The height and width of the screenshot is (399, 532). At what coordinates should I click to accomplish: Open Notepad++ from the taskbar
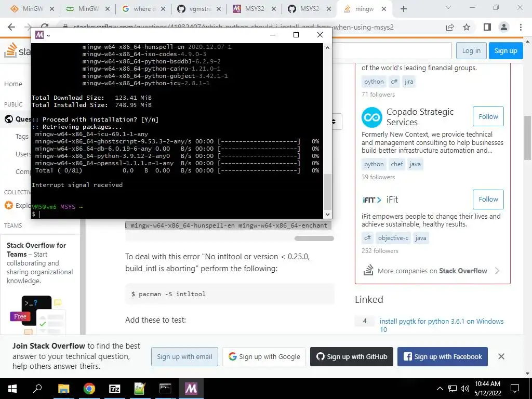[x=140, y=389]
